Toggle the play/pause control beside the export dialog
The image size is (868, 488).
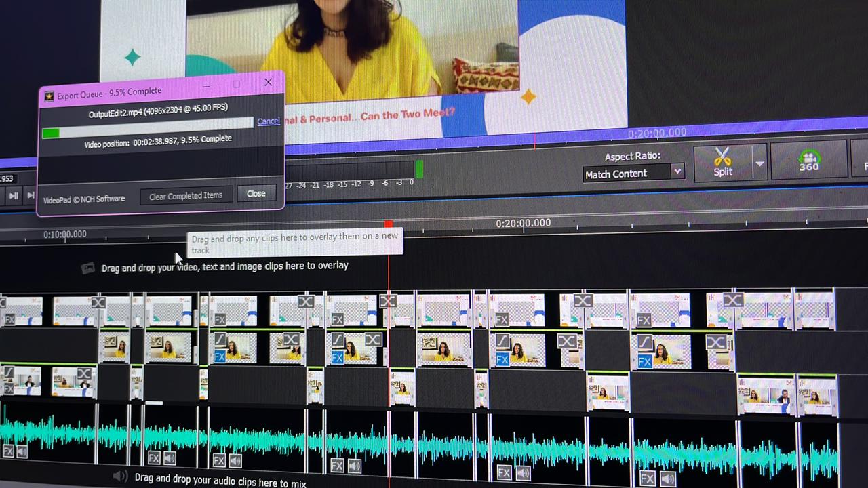tap(13, 196)
